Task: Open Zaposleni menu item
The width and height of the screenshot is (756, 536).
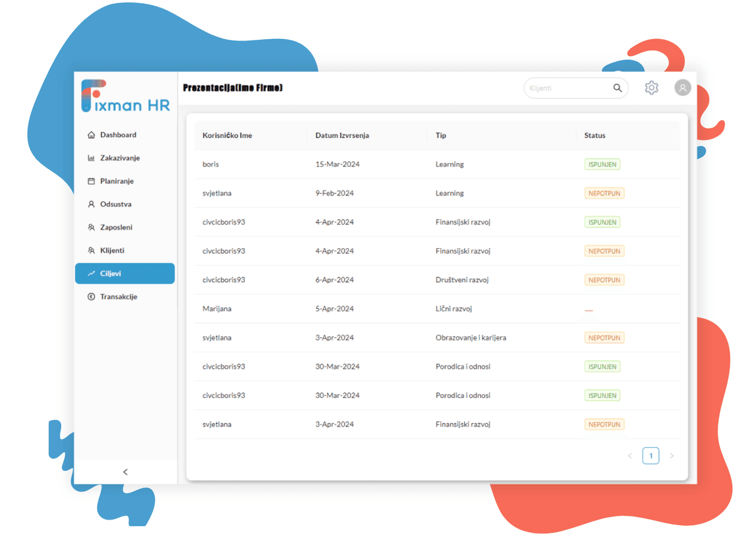Action: (117, 227)
